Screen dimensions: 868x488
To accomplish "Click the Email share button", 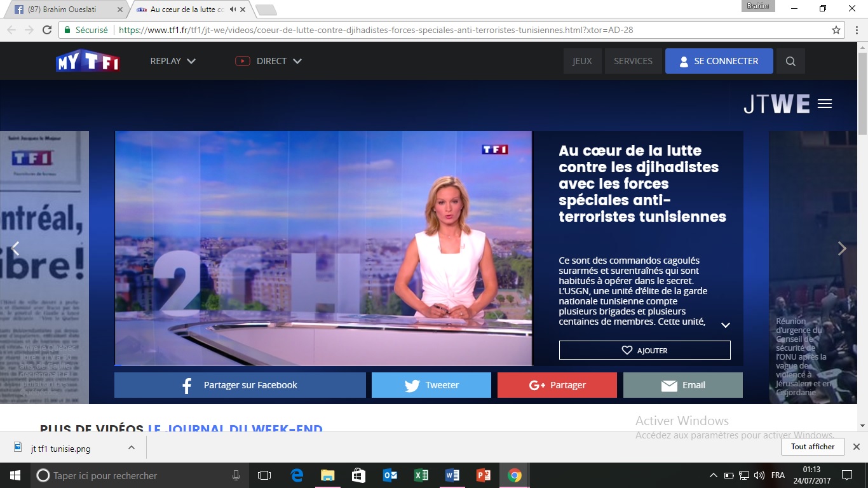I will [x=682, y=385].
